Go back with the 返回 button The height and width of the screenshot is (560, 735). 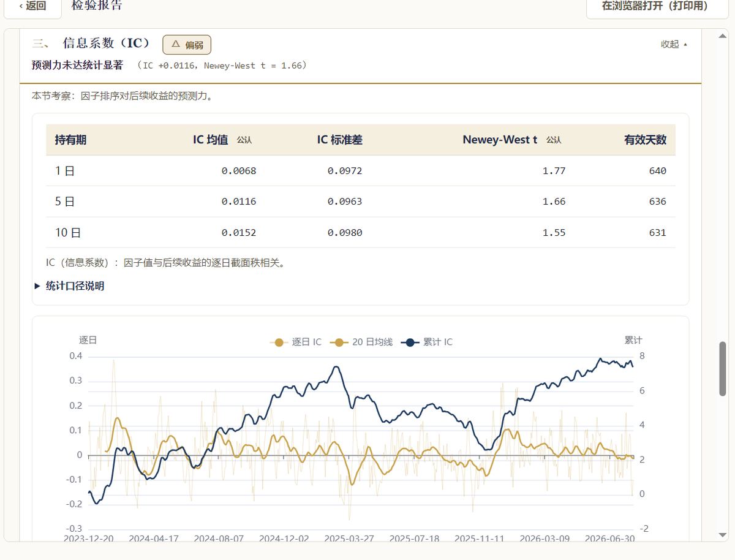click(32, 6)
